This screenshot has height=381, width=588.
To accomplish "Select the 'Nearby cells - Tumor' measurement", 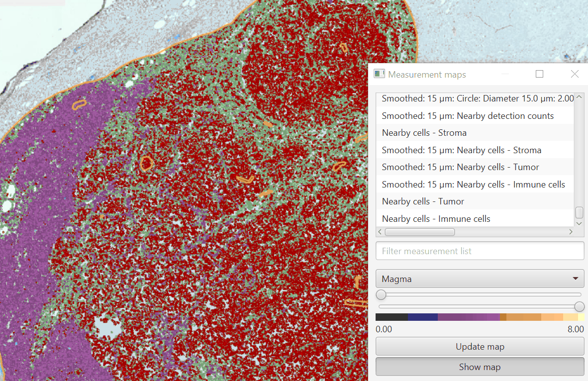I will tap(423, 201).
